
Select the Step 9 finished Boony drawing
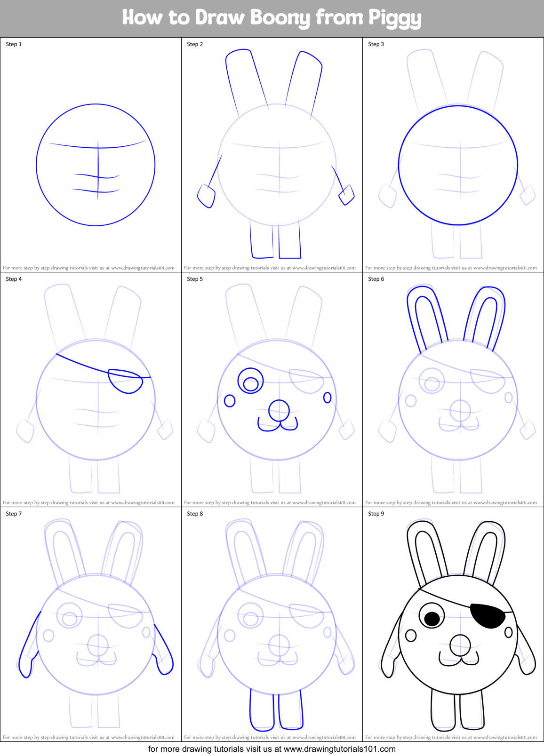click(453, 624)
